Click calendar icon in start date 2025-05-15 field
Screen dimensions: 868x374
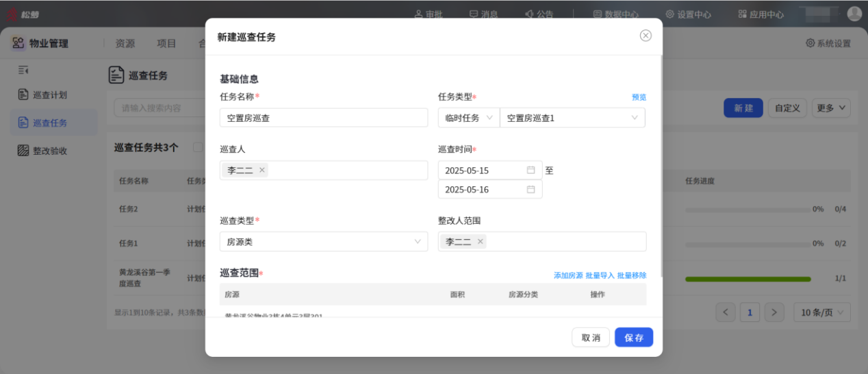tap(531, 171)
